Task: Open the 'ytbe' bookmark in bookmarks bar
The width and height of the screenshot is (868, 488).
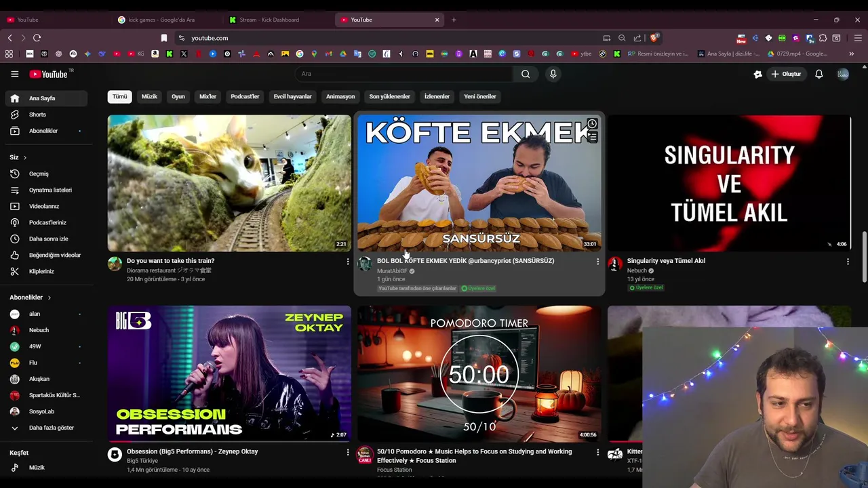Action: click(581, 54)
